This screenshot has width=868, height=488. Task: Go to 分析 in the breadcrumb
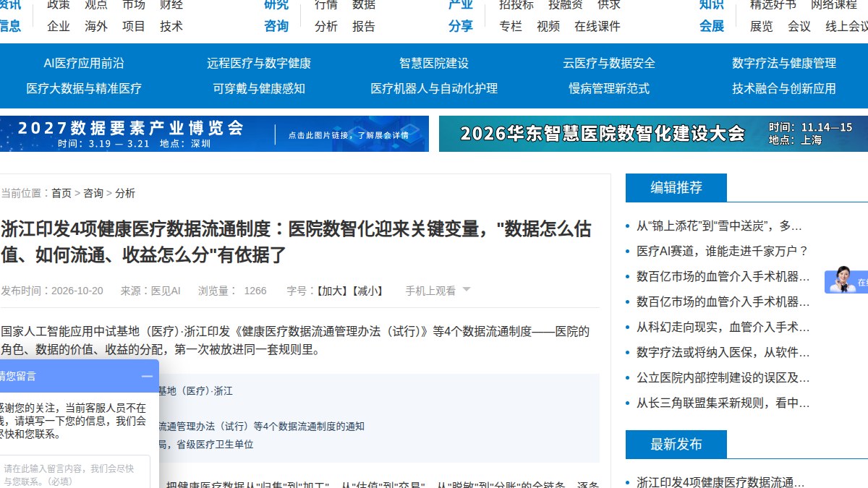pyautogui.click(x=125, y=193)
